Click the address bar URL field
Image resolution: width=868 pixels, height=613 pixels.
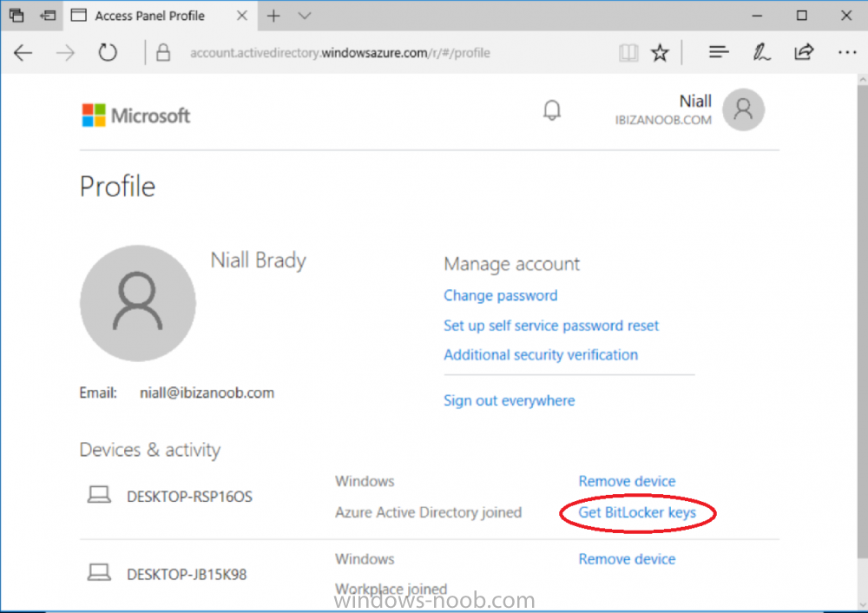click(340, 53)
